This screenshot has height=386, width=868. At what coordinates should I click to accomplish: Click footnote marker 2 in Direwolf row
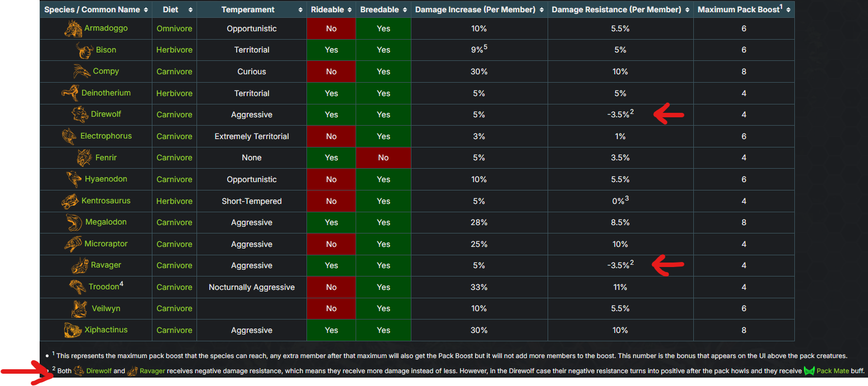tap(632, 112)
